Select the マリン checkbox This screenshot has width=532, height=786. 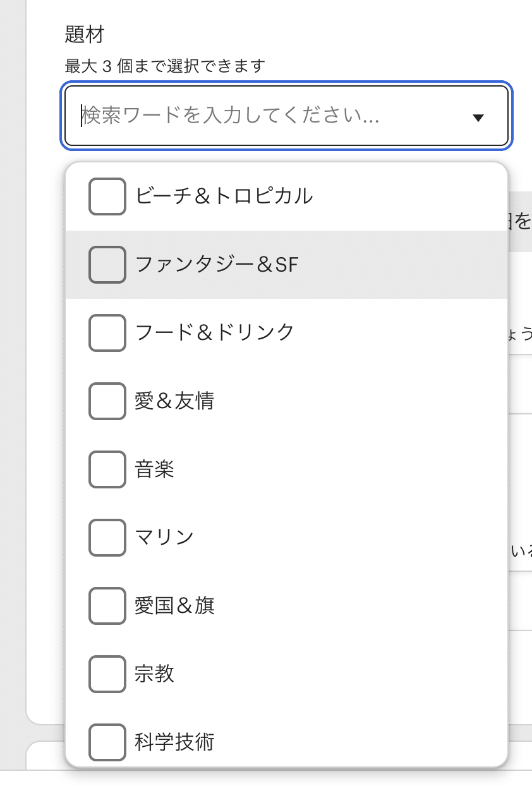107,538
